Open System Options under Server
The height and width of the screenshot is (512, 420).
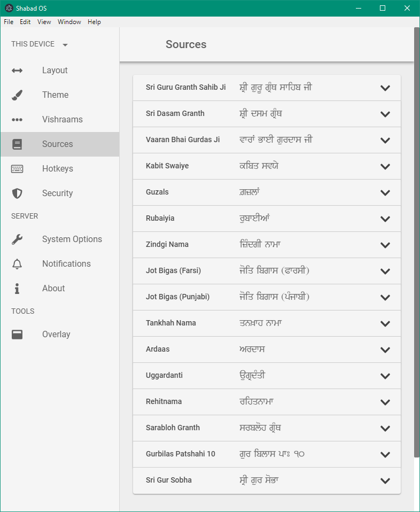click(60, 239)
